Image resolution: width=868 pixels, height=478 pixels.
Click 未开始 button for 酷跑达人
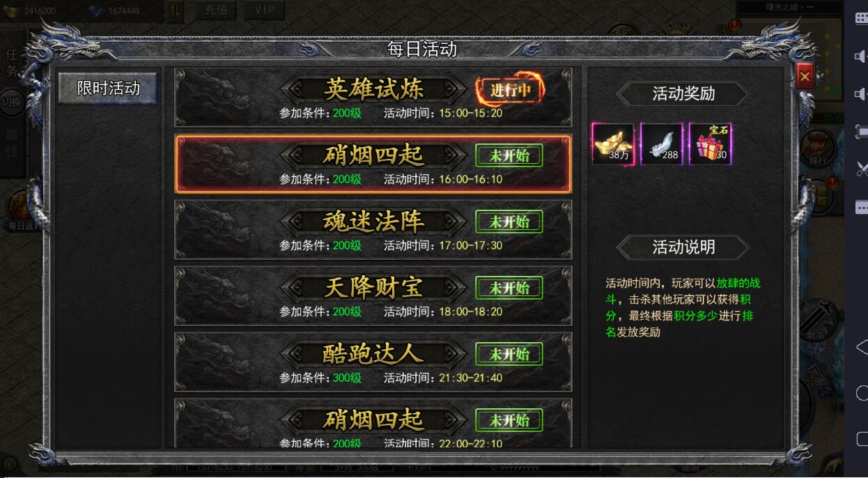coord(509,354)
